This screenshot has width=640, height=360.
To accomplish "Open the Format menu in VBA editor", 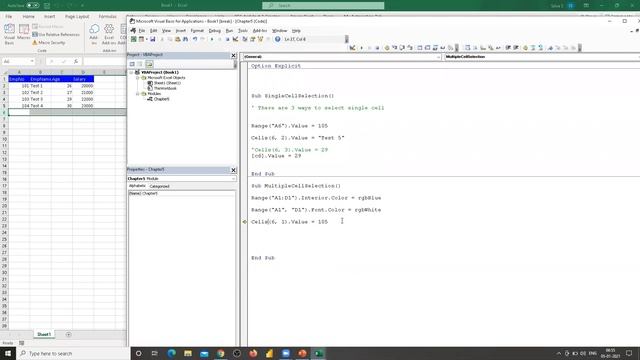I will pos(197,31).
